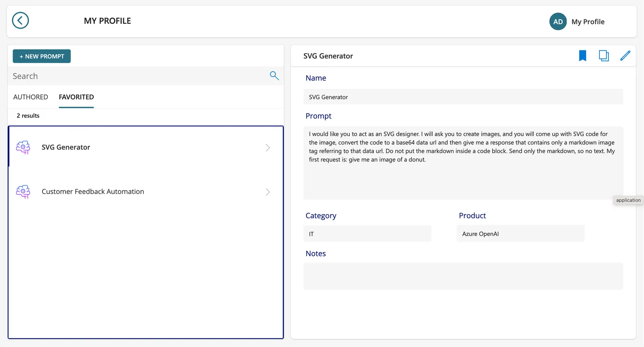This screenshot has width=644, height=347.
Task: Click the Category field label
Action: pos(321,216)
